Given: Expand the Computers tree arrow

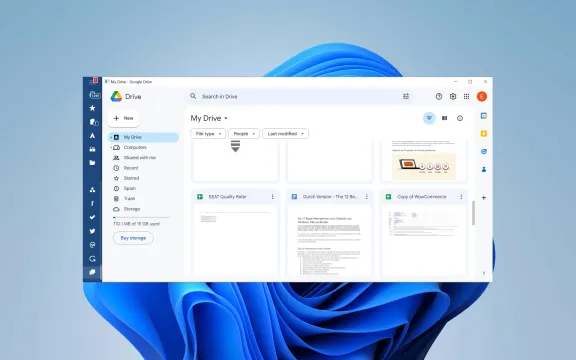Looking at the screenshot, I should (111, 147).
